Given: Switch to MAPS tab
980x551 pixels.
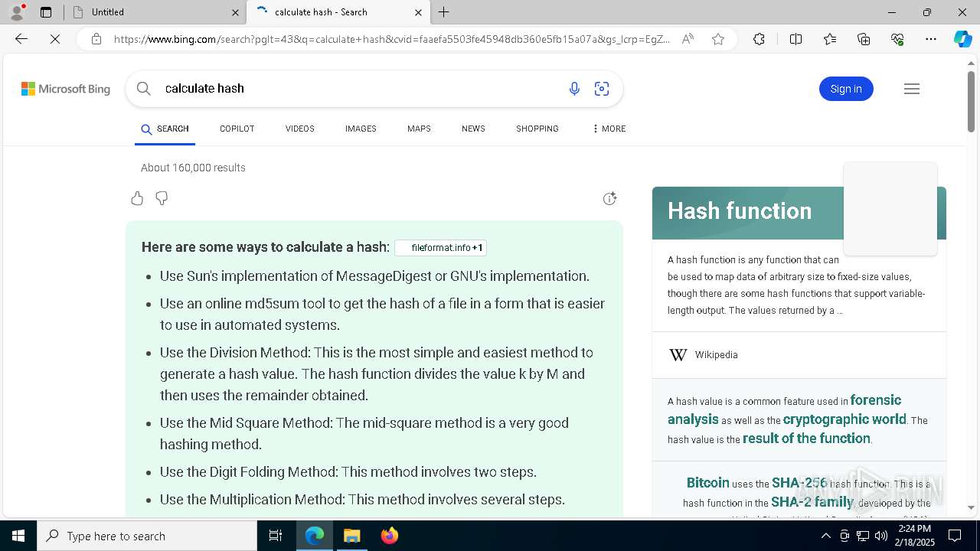Looking at the screenshot, I should (419, 129).
